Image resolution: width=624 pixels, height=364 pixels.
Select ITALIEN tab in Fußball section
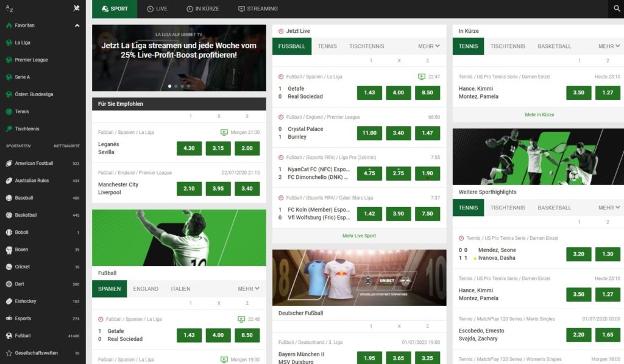(x=180, y=289)
